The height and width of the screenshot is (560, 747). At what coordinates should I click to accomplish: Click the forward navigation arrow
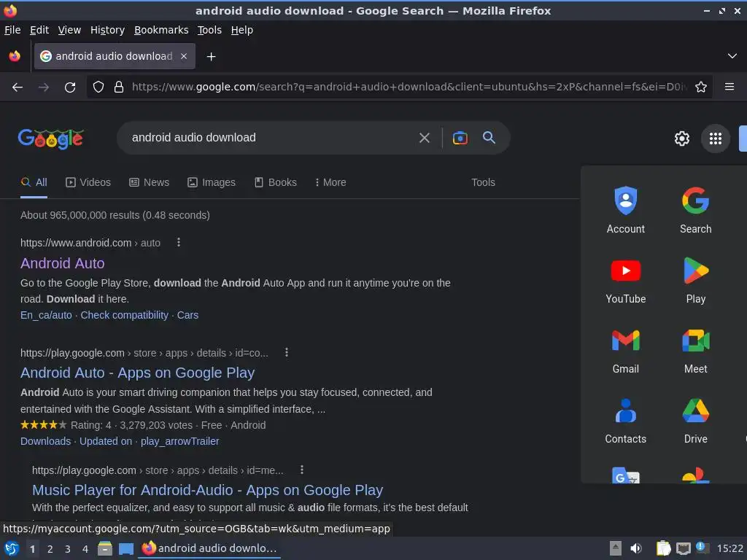coord(43,87)
